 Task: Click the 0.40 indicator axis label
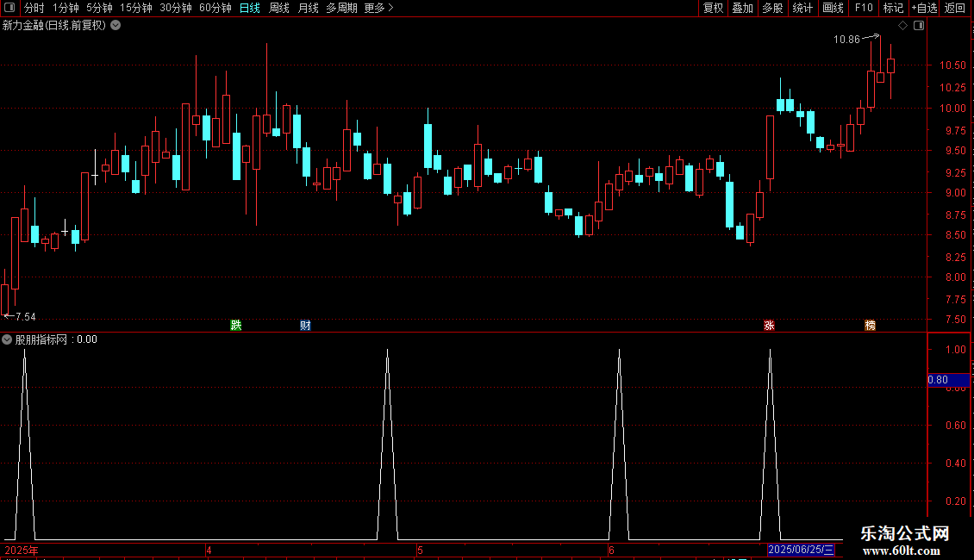(955, 464)
